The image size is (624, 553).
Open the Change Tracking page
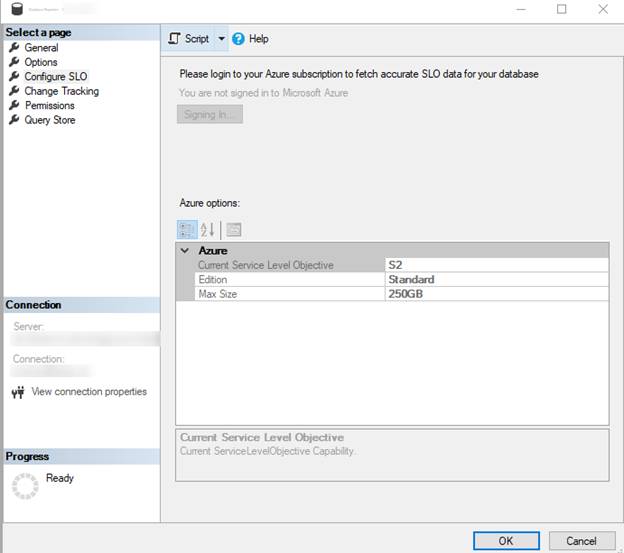point(61,91)
